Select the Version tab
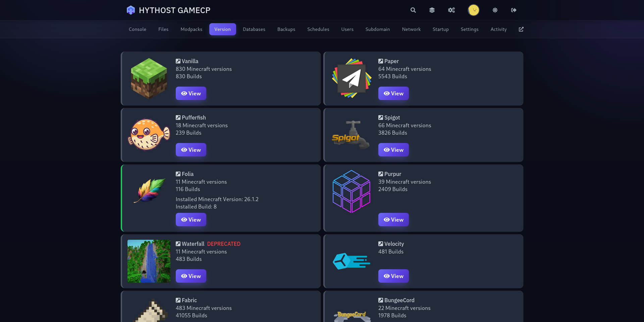This screenshot has height=322, width=644. (223, 29)
